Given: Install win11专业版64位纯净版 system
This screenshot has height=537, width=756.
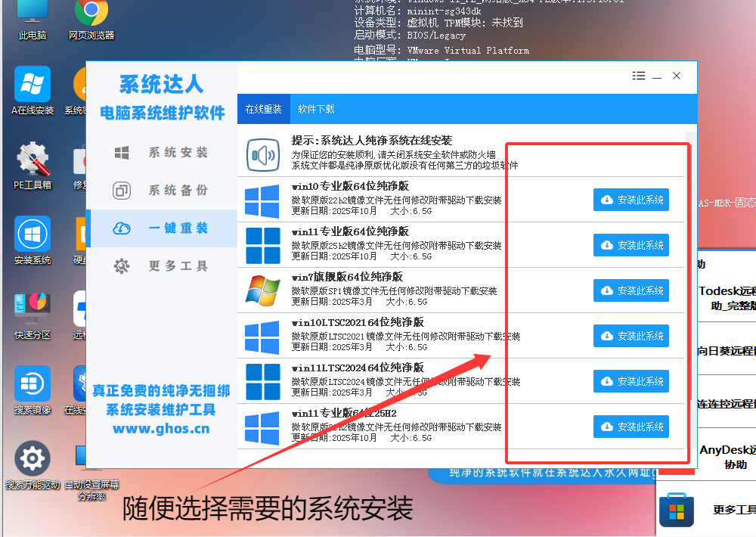Looking at the screenshot, I should (631, 245).
